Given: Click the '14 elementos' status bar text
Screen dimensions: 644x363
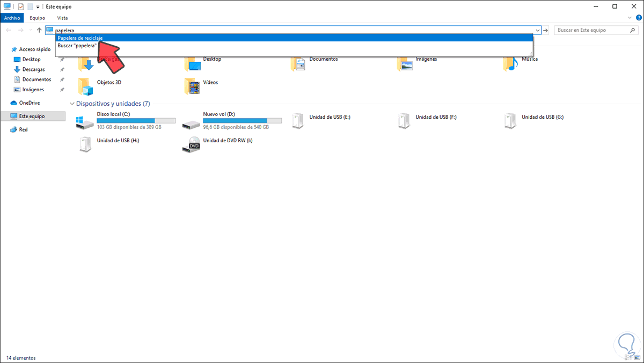Looking at the screenshot, I should tap(21, 358).
